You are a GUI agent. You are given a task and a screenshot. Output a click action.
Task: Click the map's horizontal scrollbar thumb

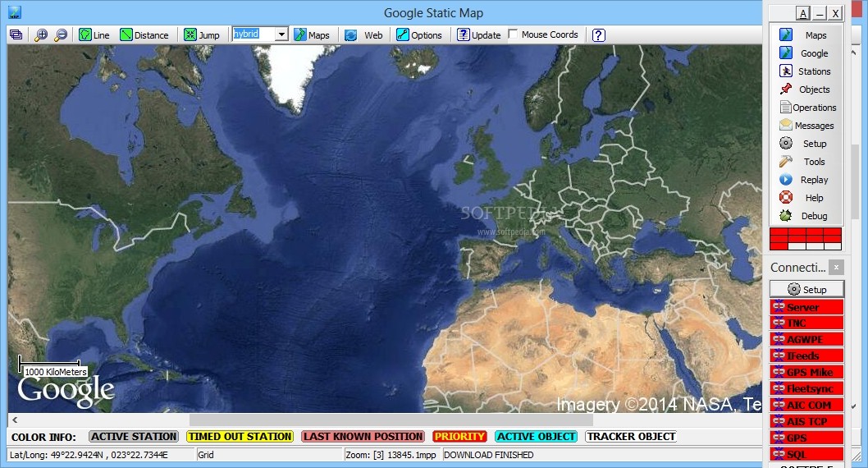pos(391,420)
